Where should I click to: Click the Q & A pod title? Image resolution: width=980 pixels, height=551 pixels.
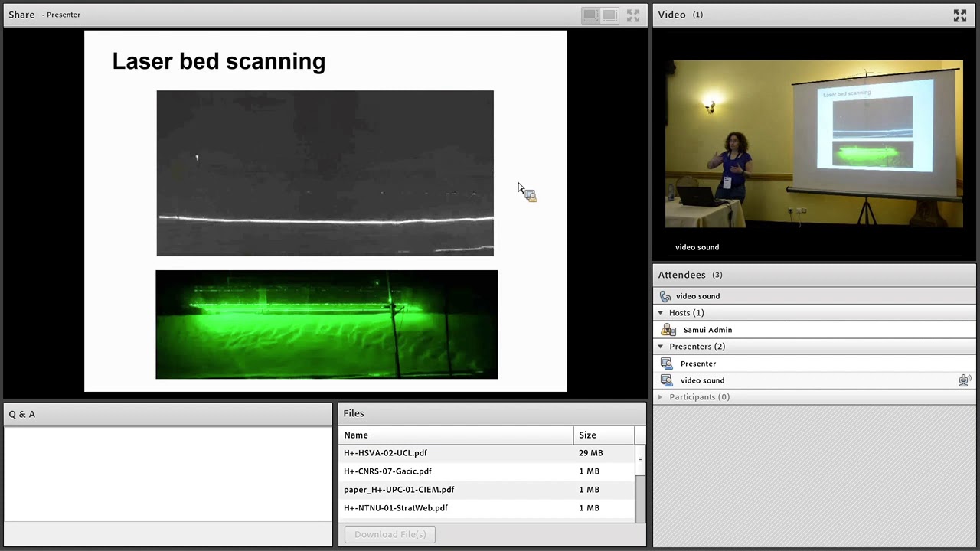click(x=22, y=414)
